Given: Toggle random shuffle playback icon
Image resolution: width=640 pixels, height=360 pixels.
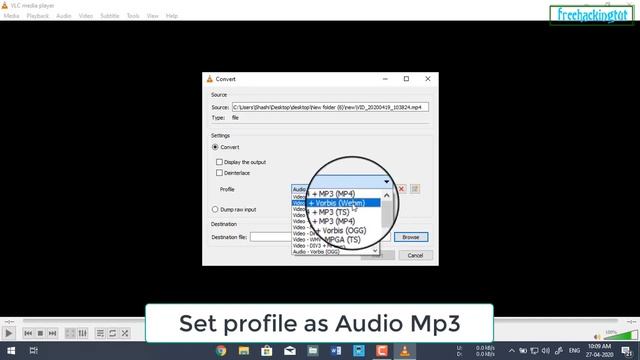Looking at the screenshot, I should pyautogui.click(x=125, y=333).
